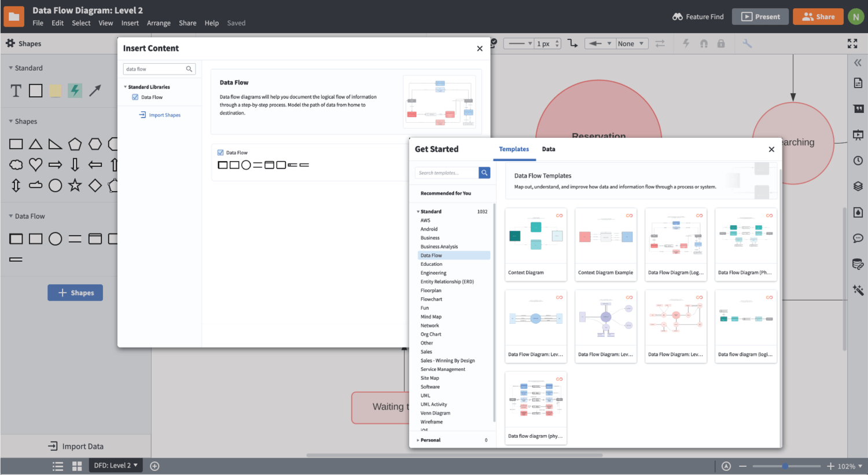
Task: Click the blue Shapes button
Action: pyautogui.click(x=75, y=293)
